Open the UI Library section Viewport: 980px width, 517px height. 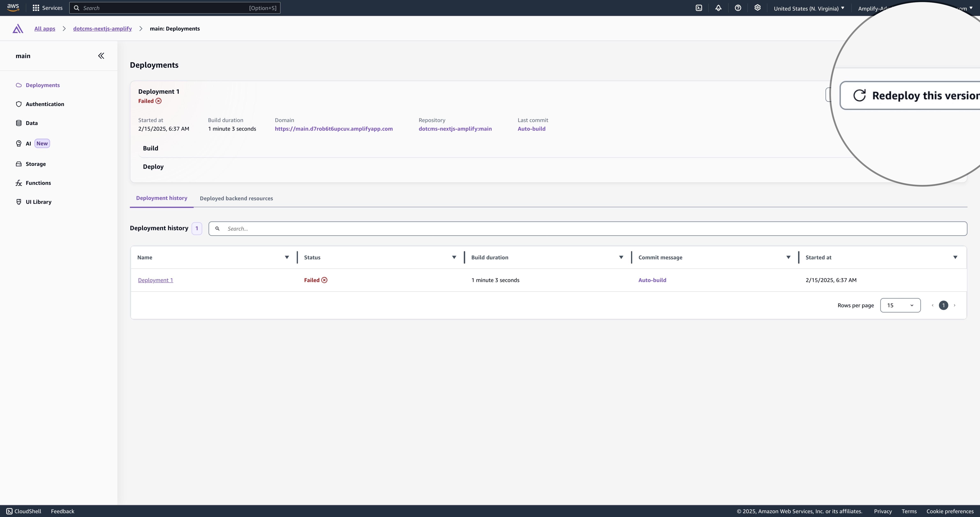click(x=38, y=202)
